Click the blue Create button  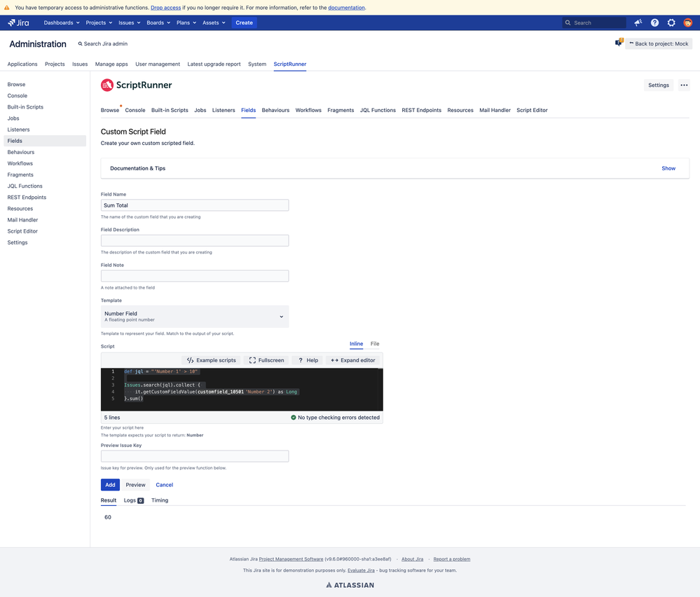point(245,22)
